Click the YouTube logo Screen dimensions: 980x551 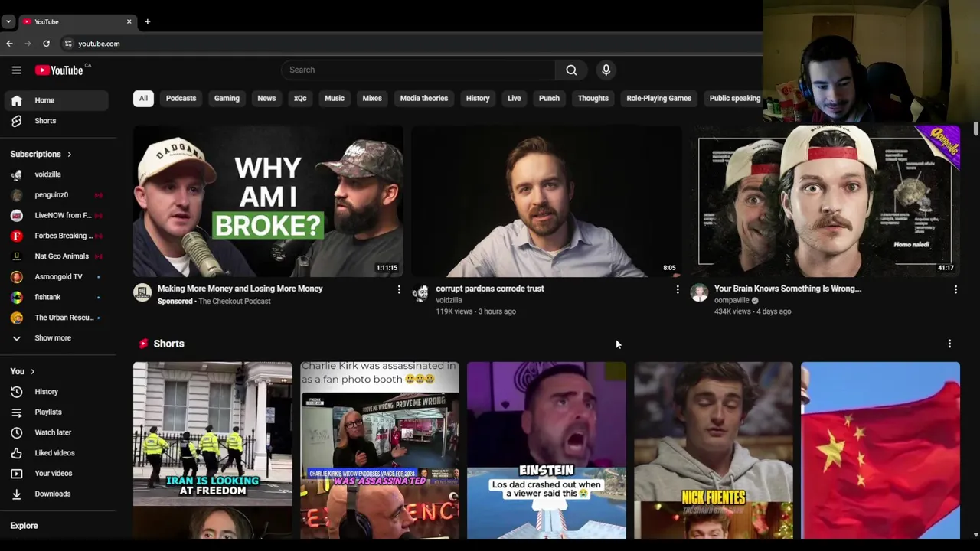59,70
